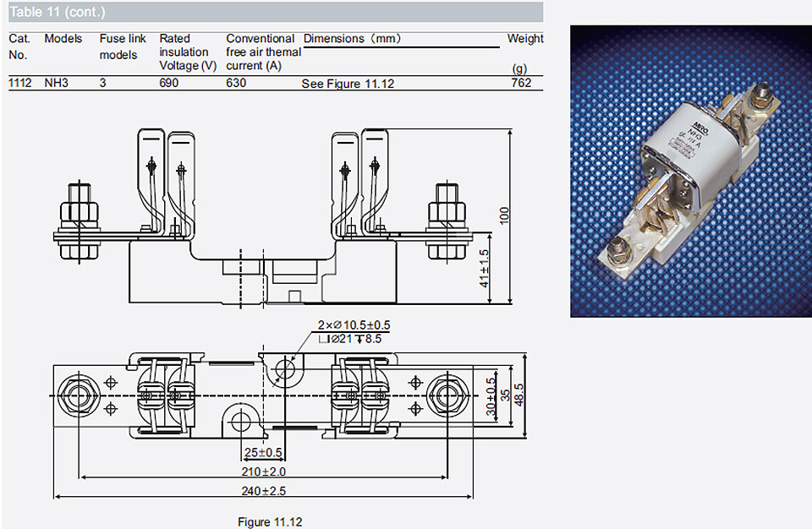The image size is (812, 529).
Task: Select the "NH3" cell in the Models column
Action: [x=57, y=83]
